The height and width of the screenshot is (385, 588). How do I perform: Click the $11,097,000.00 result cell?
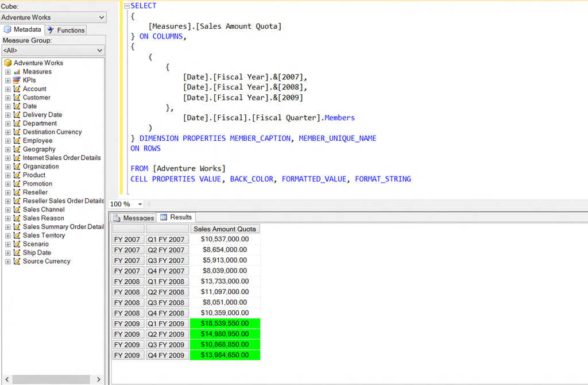click(225, 291)
